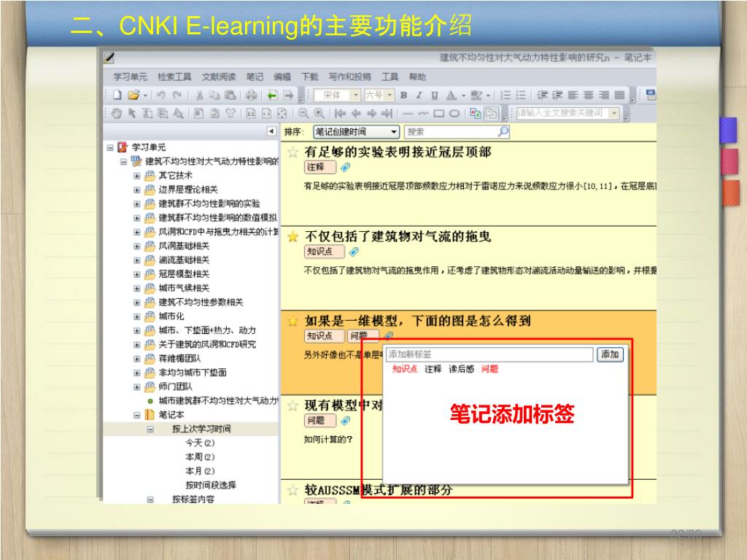This screenshot has height=560, width=747.
Task: Open the highlight color picker
Action: pyautogui.click(x=476, y=96)
